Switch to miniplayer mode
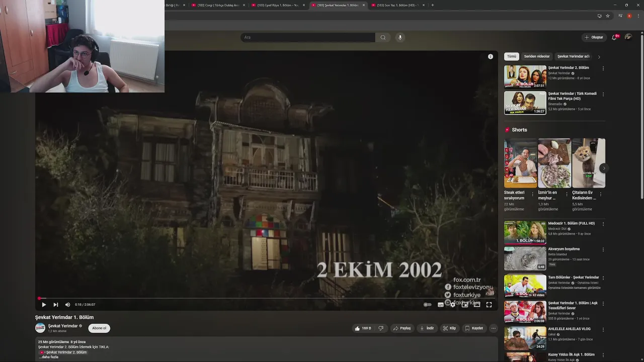Image resolution: width=644 pixels, height=362 pixels. (465, 305)
